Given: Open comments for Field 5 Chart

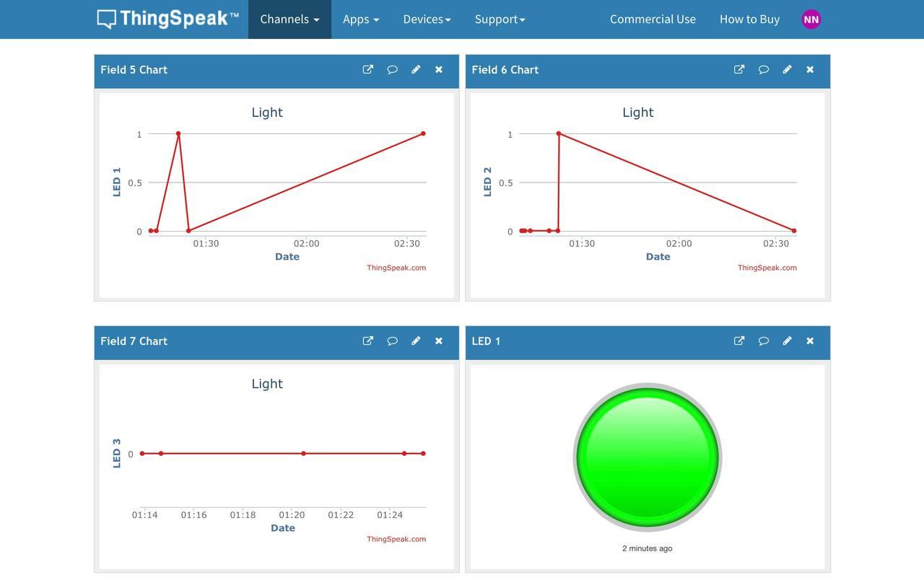Looking at the screenshot, I should click(x=392, y=69).
